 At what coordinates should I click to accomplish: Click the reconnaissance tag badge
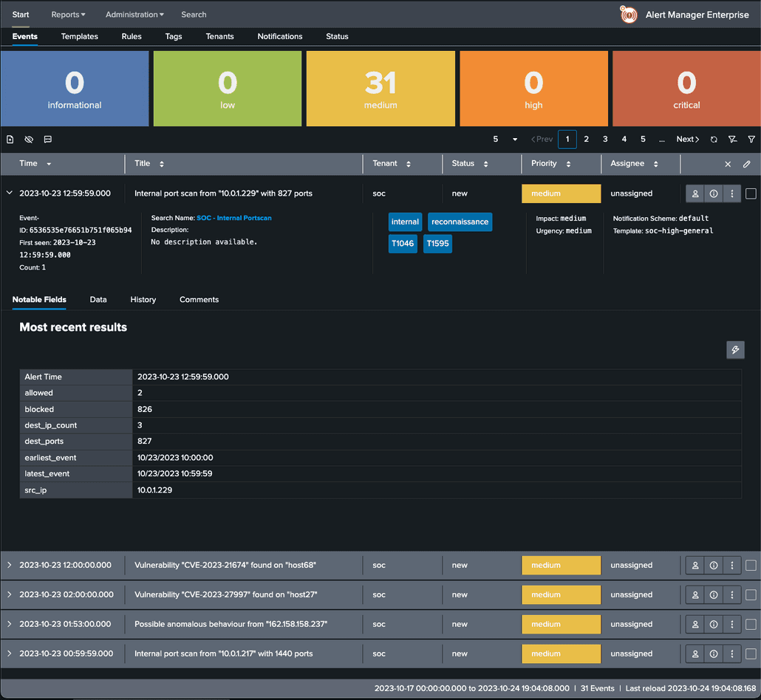(460, 222)
